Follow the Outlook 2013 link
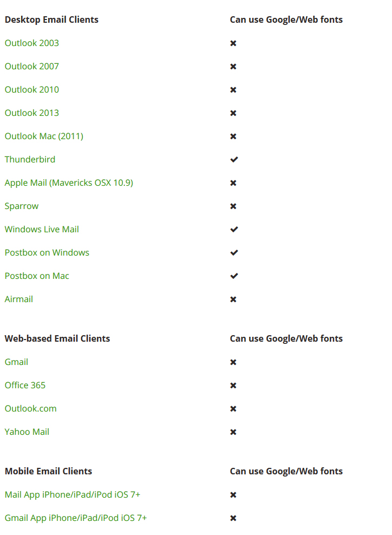 point(32,113)
